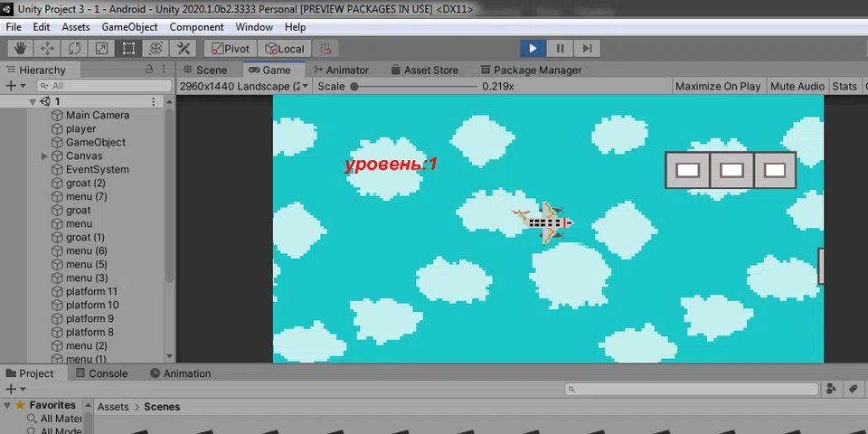This screenshot has width=868, height=434.
Task: Open custom editor tools icon
Action: (183, 49)
